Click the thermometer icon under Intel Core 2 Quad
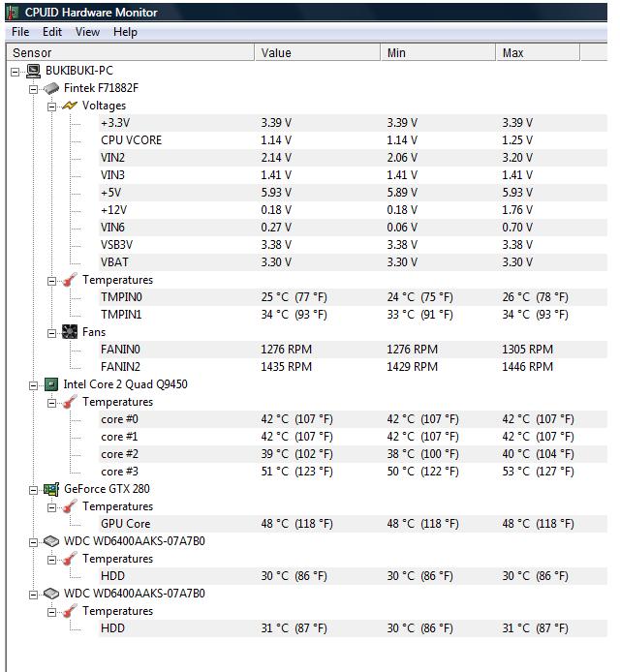Viewport: 620px width, 672px height. pos(70,402)
